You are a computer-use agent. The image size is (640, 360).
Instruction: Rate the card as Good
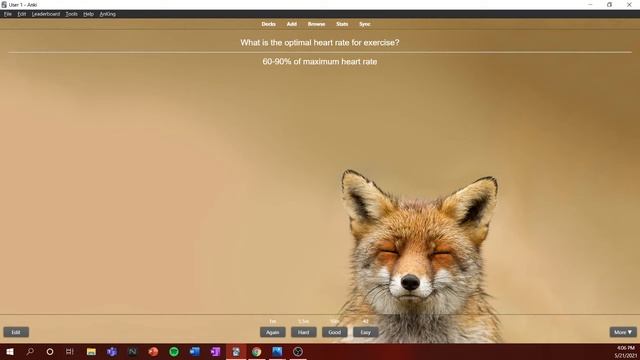point(335,332)
